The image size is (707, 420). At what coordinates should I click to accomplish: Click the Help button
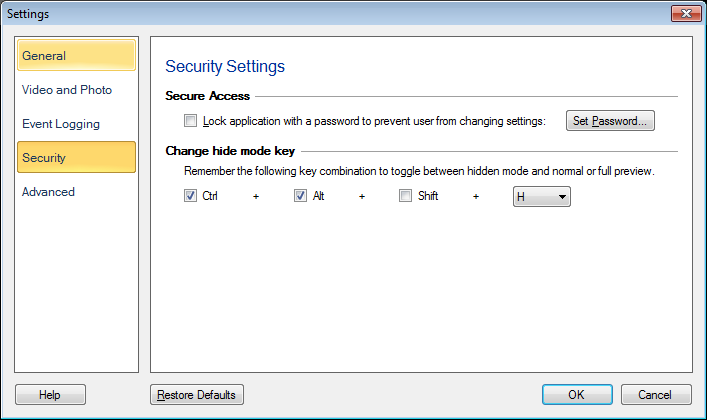[x=50, y=395]
